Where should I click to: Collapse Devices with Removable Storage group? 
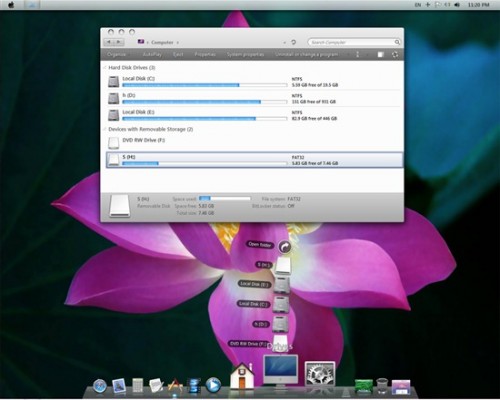click(x=105, y=129)
